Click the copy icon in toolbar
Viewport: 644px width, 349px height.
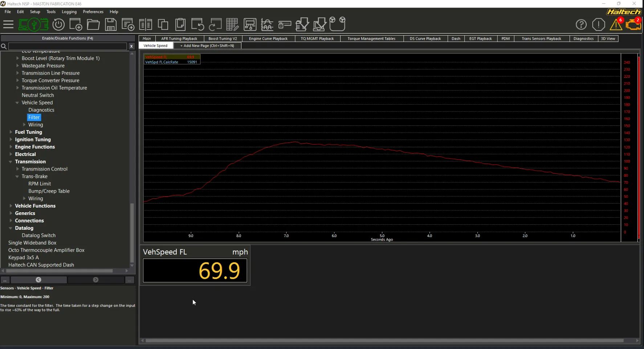163,25
